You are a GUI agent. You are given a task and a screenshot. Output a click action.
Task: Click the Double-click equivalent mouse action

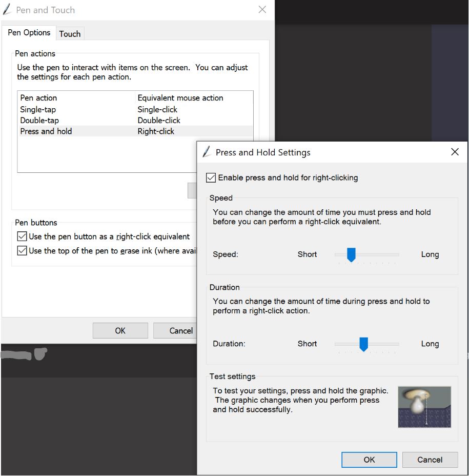pyautogui.click(x=159, y=120)
